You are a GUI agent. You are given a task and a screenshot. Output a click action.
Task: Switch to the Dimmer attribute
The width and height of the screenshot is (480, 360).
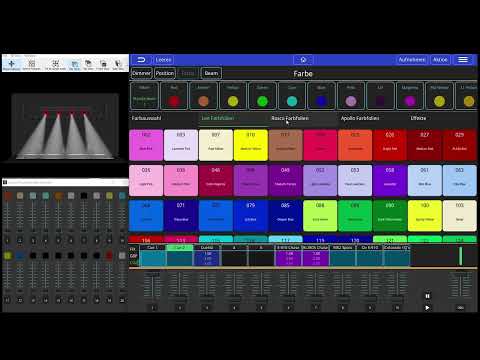[x=142, y=73]
